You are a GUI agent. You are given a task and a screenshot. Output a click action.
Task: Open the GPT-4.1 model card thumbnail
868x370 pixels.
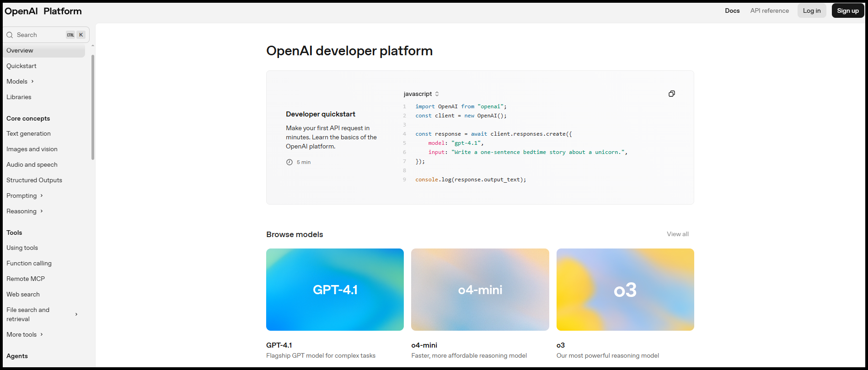click(x=335, y=290)
